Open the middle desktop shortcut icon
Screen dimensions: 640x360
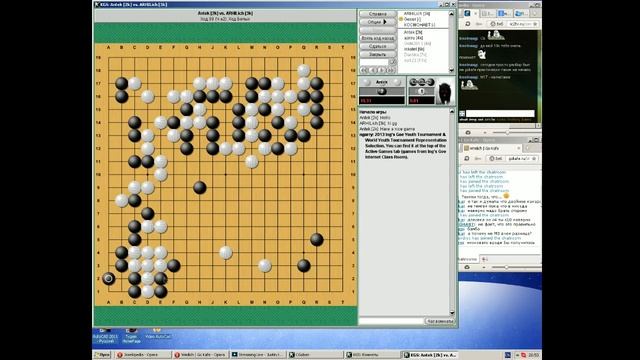131,335
